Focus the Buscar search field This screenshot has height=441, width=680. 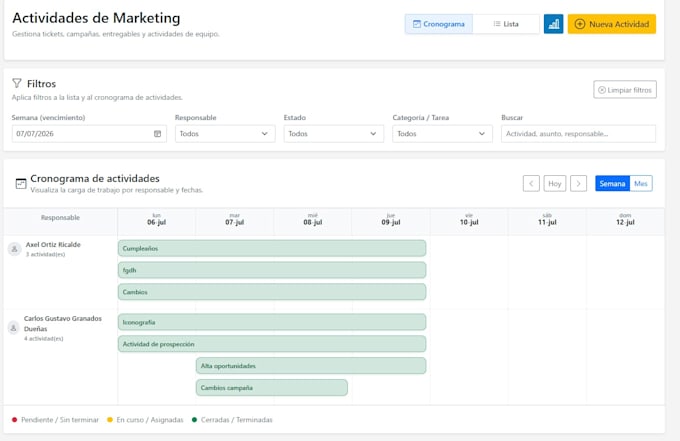point(579,134)
